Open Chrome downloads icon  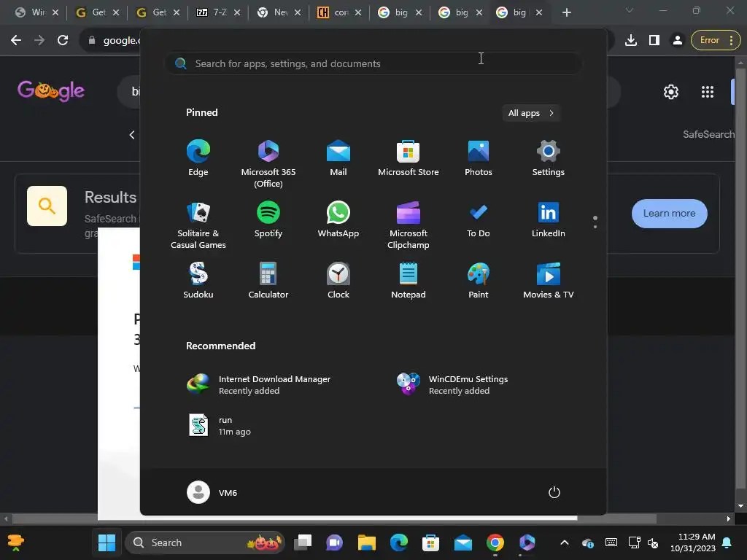coord(631,41)
